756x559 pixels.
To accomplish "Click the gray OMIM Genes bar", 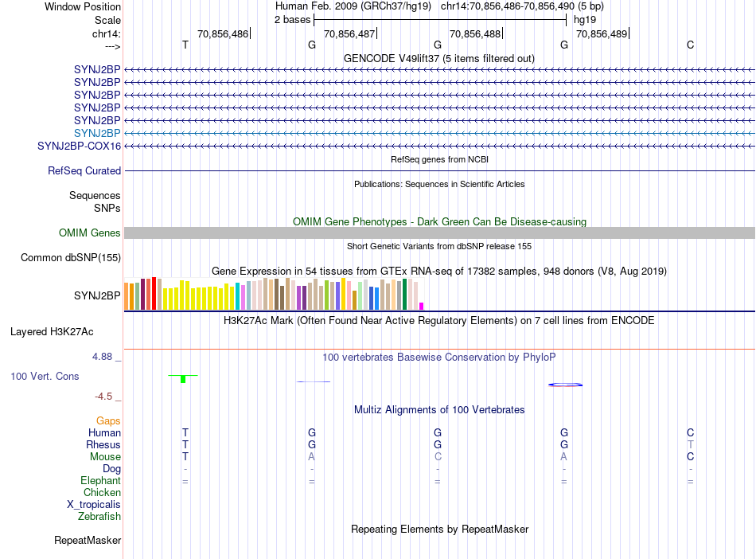I will 439,233.
